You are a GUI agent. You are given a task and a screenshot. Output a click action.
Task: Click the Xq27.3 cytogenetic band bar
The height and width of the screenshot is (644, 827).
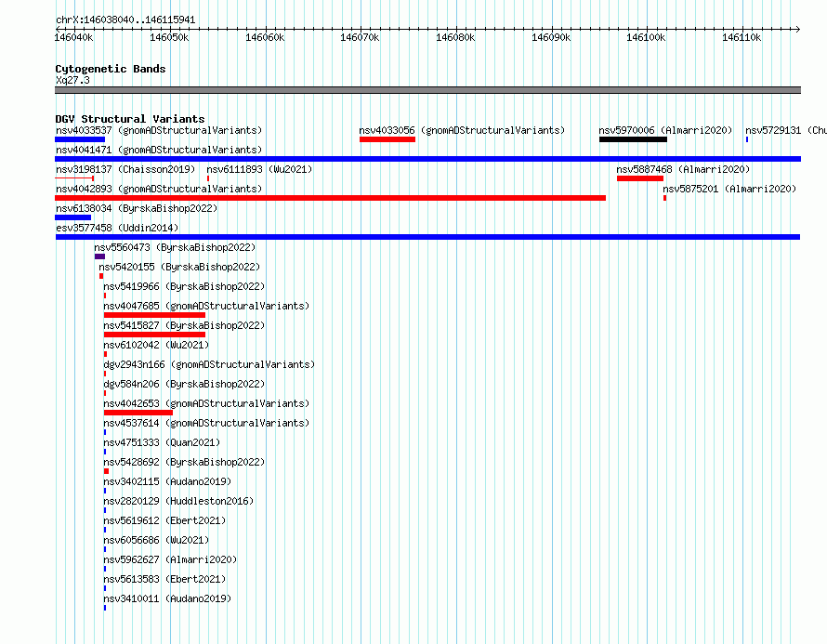click(x=427, y=90)
